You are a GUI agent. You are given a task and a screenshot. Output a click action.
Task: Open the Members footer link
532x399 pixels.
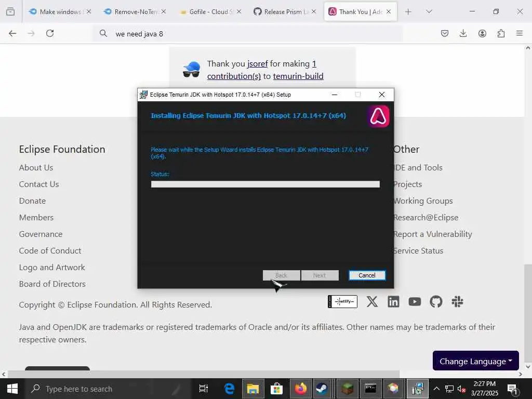(x=36, y=218)
